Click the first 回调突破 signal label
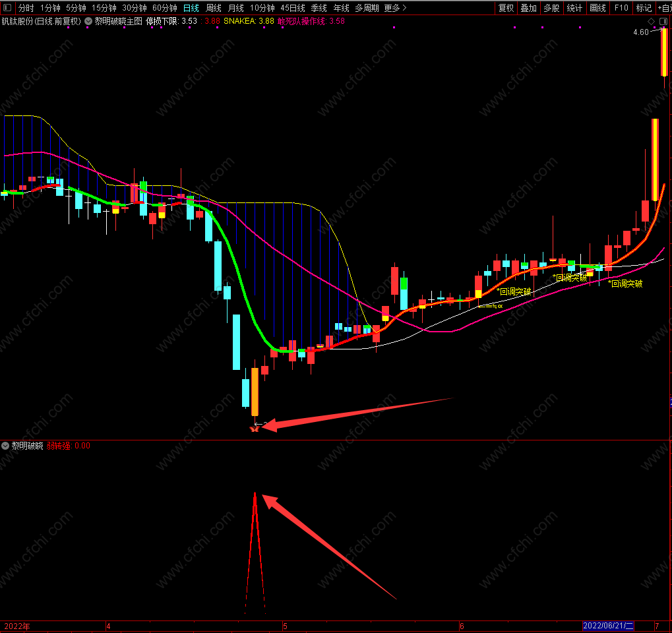This screenshot has width=672, height=633. pos(514,292)
